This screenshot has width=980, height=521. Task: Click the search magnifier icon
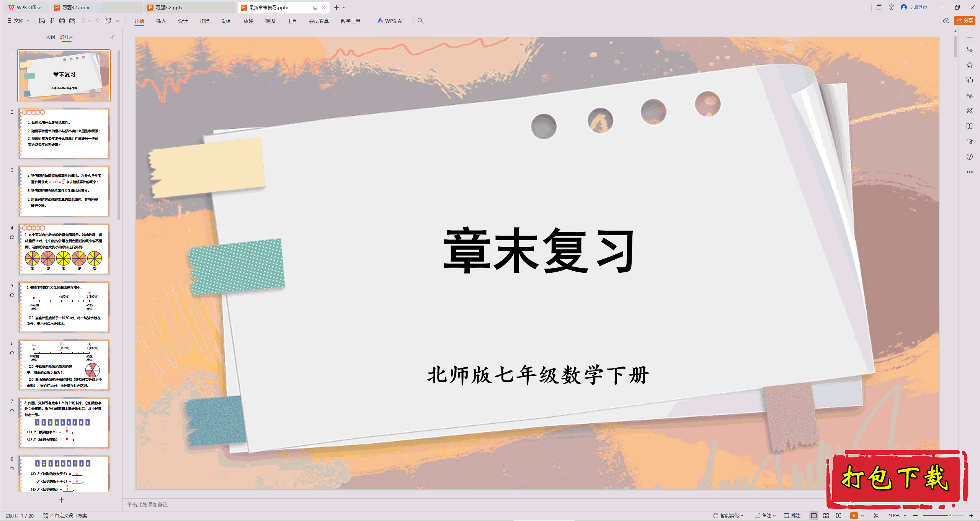coord(420,21)
